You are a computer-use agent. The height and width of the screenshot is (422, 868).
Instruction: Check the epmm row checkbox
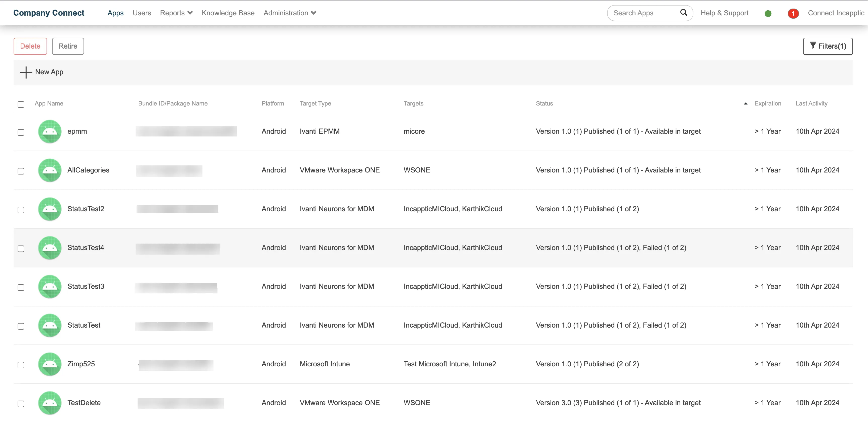(x=21, y=132)
